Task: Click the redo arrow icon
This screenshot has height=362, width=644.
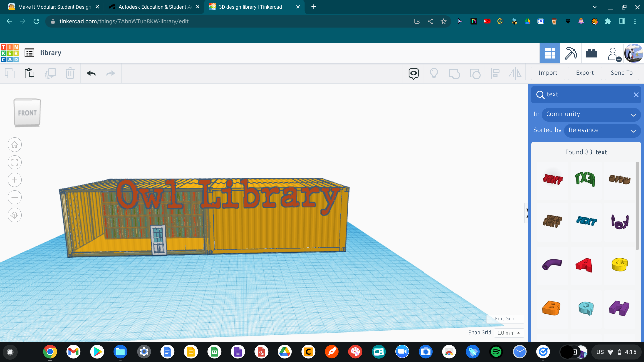Action: pos(111,73)
